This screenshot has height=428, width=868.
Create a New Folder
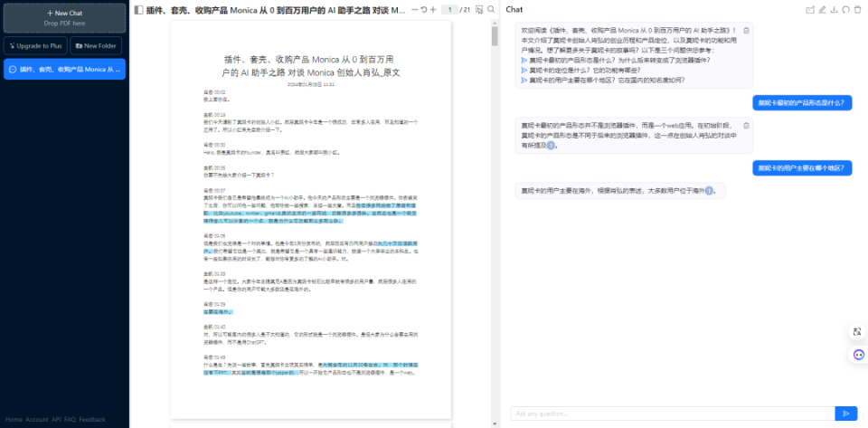coord(96,46)
